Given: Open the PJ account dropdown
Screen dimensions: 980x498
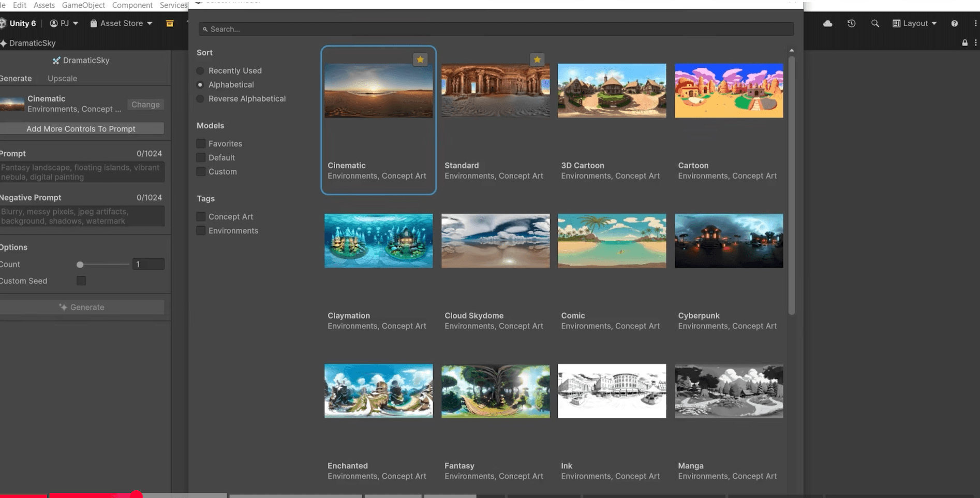Looking at the screenshot, I should [x=64, y=23].
